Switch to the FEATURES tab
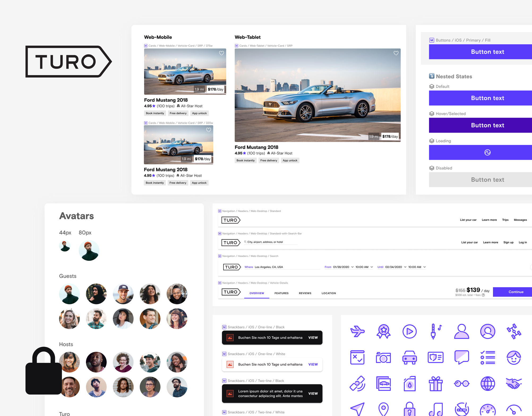Screen dimensions: 532x416 tap(281, 293)
